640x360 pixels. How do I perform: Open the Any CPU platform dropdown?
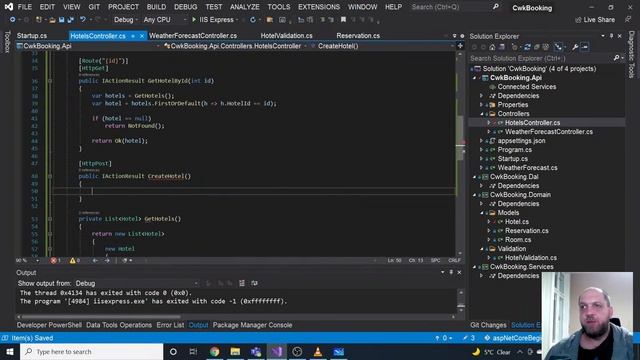point(164,20)
